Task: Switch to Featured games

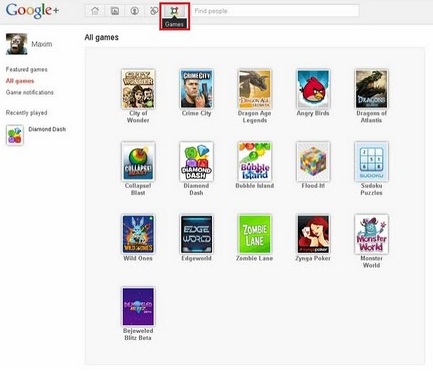Action: [x=27, y=69]
